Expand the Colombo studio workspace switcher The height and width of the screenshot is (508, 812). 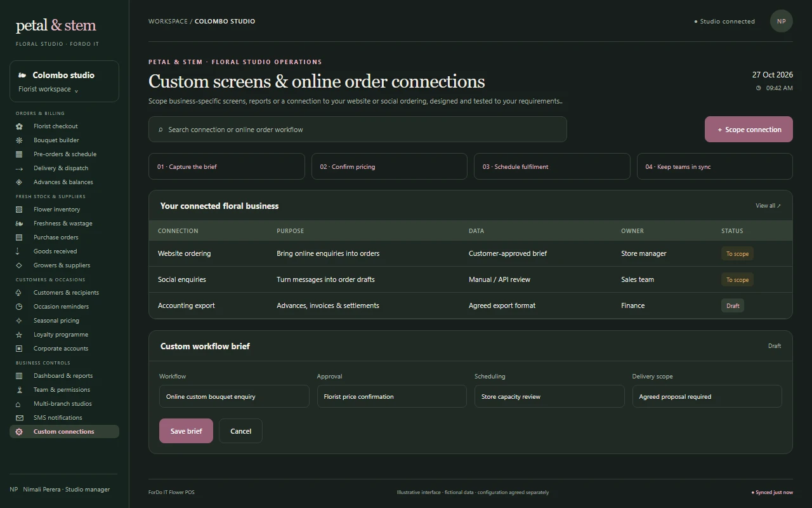(64, 81)
